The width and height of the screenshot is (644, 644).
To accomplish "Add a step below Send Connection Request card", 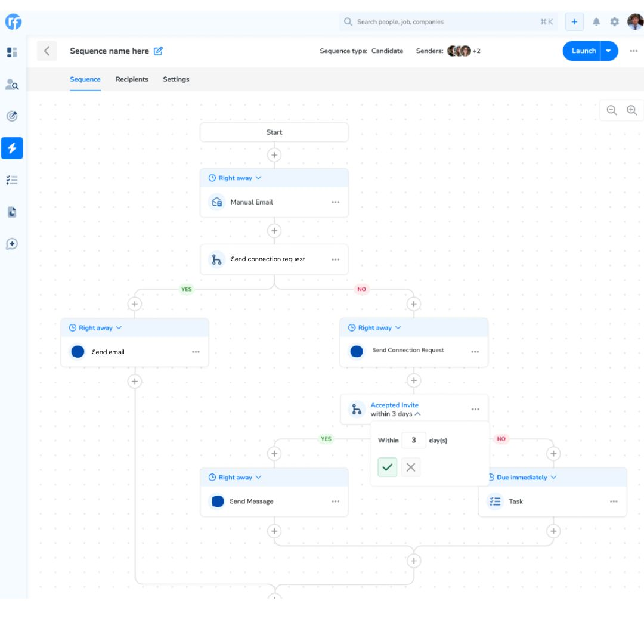I will coord(414,380).
